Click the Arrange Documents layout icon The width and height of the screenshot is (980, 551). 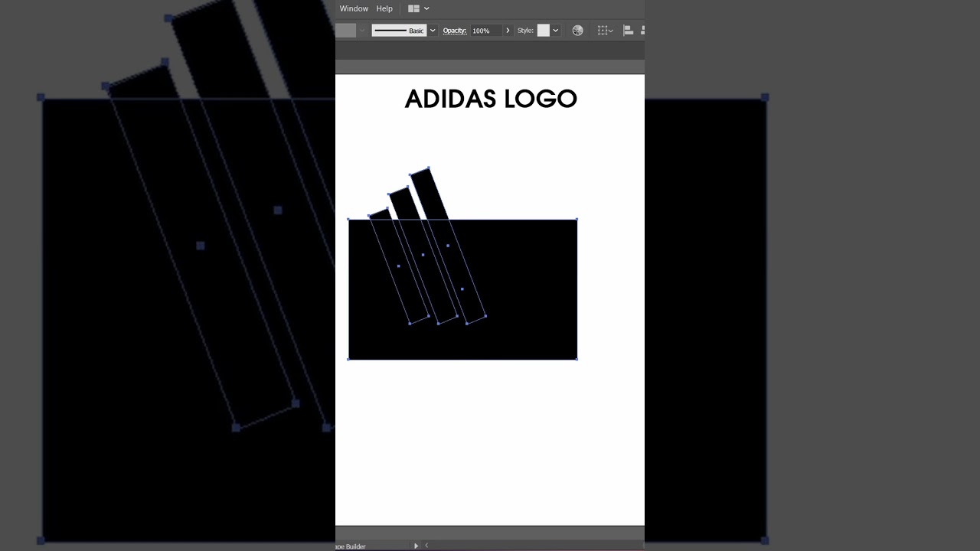(413, 8)
